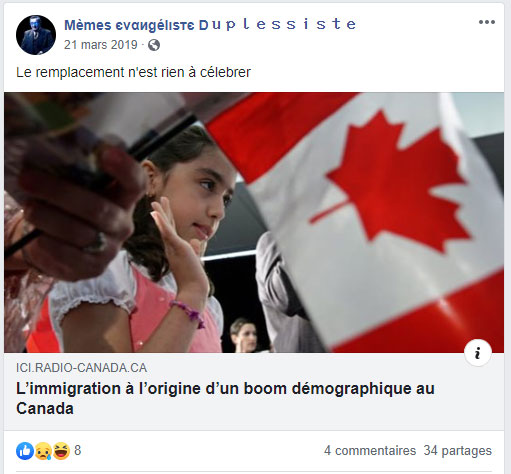Click the gray link card area beside "Canada"
This screenshot has height=474, width=511.
tap(287, 409)
